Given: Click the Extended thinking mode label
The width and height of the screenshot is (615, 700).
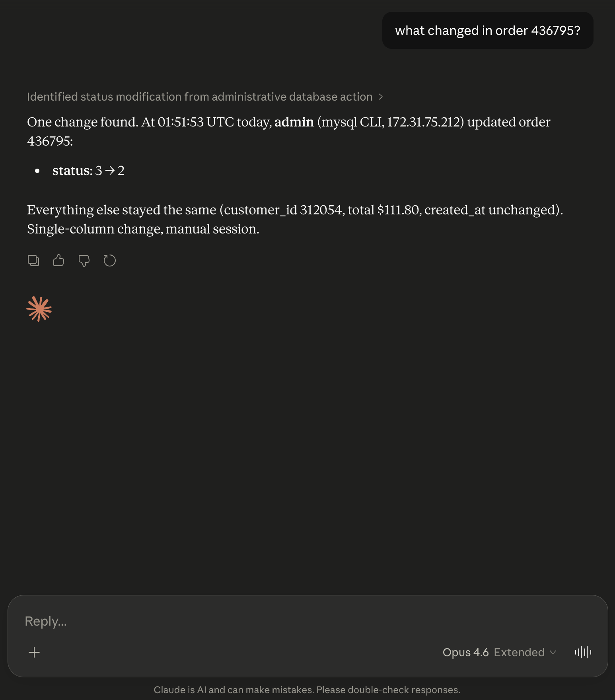Looking at the screenshot, I should (519, 652).
